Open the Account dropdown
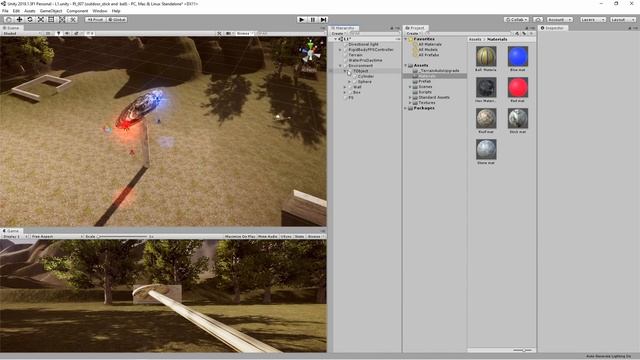Image resolution: width=640 pixels, height=360 pixels. pos(560,19)
